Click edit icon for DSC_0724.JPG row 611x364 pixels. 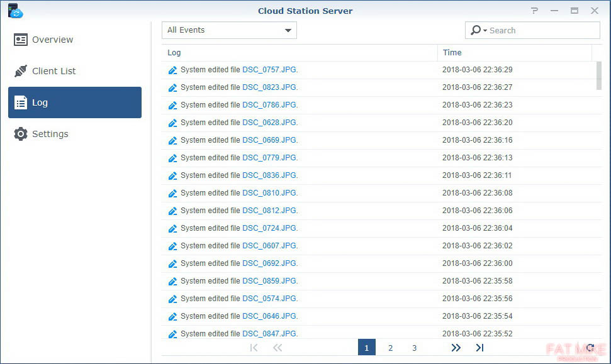pos(172,229)
